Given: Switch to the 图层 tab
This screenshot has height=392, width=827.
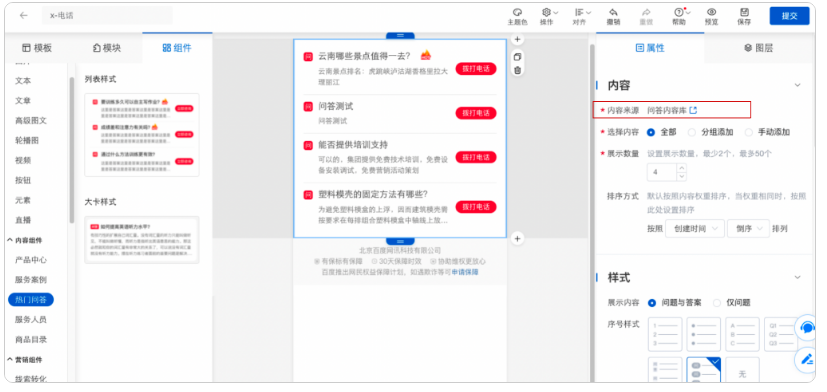Looking at the screenshot, I should pos(758,48).
